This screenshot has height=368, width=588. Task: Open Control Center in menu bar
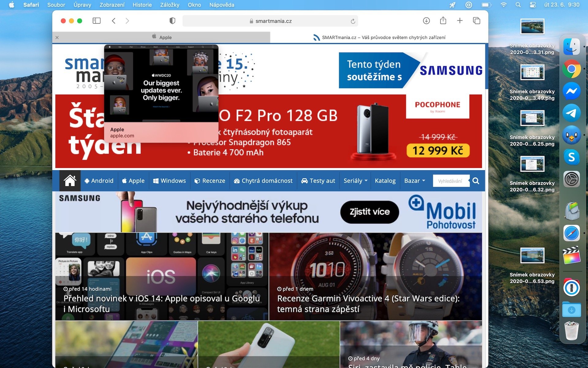(x=533, y=5)
